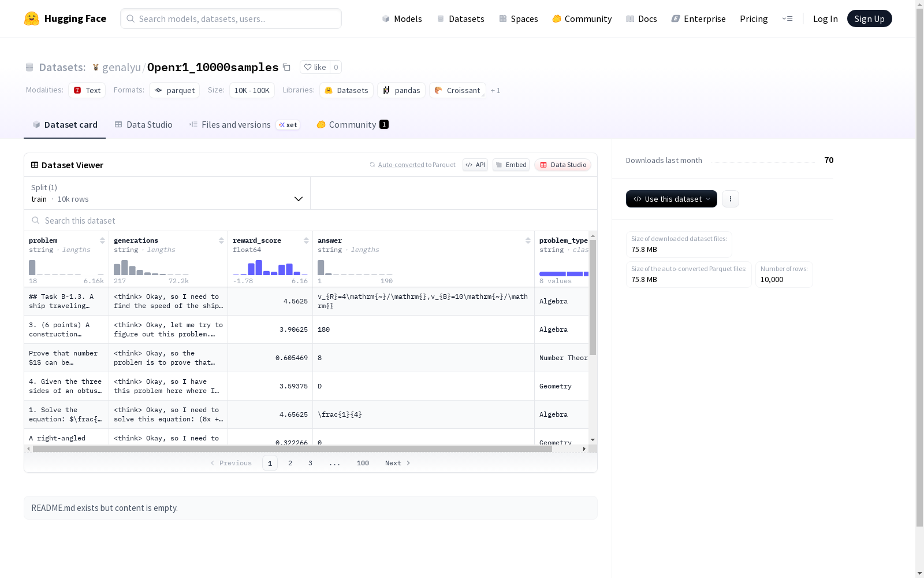Focus the site search input

[231, 18]
